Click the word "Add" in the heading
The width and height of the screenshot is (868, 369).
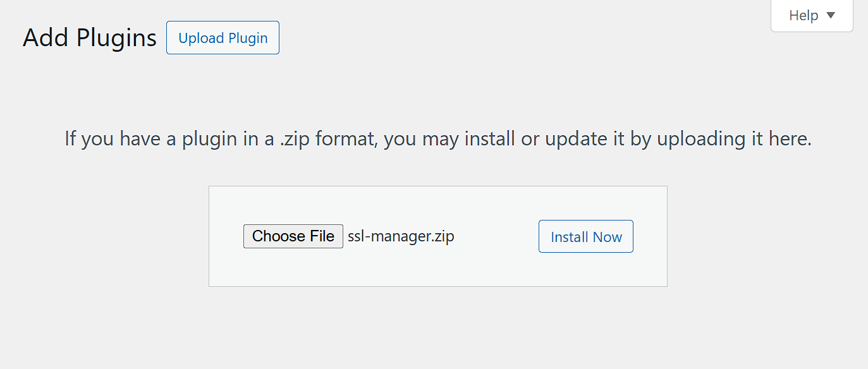point(46,38)
